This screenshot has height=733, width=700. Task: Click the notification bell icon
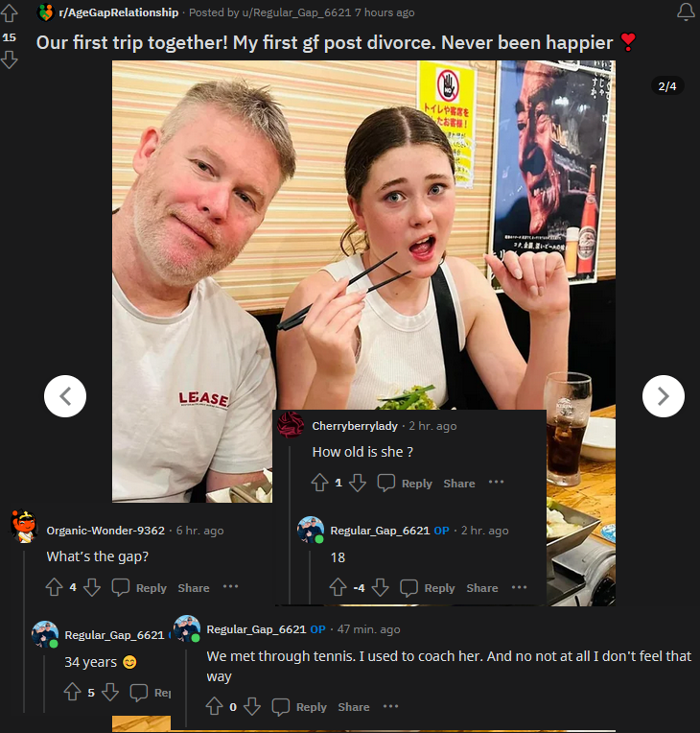(x=686, y=12)
